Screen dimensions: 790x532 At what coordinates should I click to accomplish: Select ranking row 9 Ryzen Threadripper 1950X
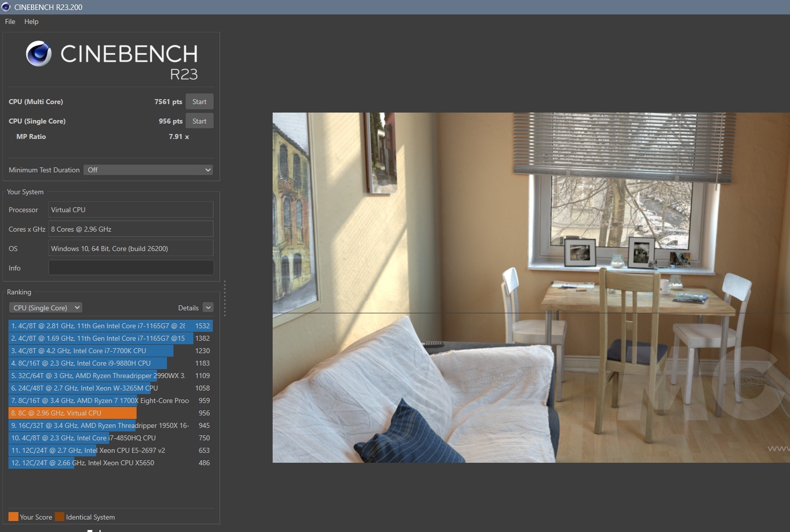(x=111, y=425)
